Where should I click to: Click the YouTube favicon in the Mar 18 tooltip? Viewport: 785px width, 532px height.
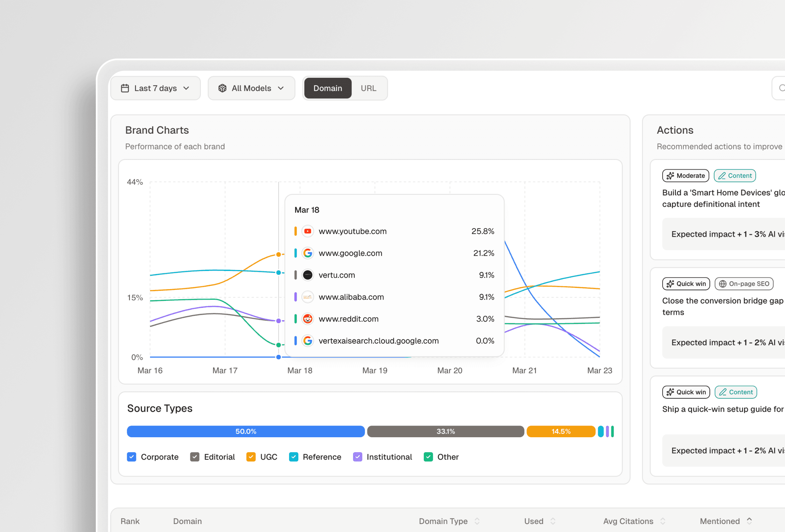point(308,231)
